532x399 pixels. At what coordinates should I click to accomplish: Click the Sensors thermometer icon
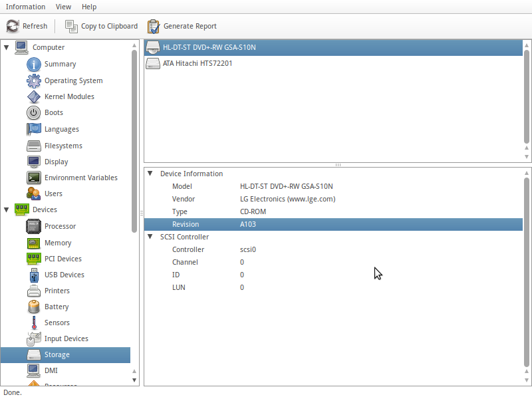pyautogui.click(x=34, y=323)
